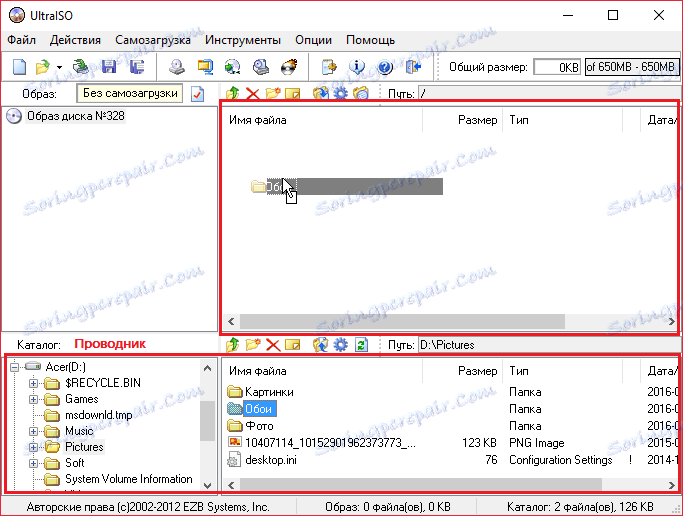Select Образ диска №328 in image tree

tap(76, 116)
